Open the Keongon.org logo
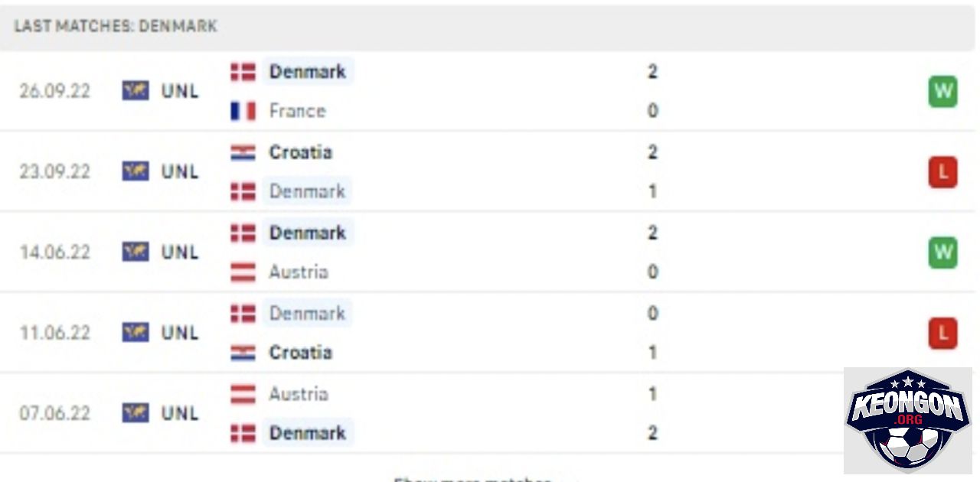Image resolution: width=980 pixels, height=482 pixels. coord(907,420)
